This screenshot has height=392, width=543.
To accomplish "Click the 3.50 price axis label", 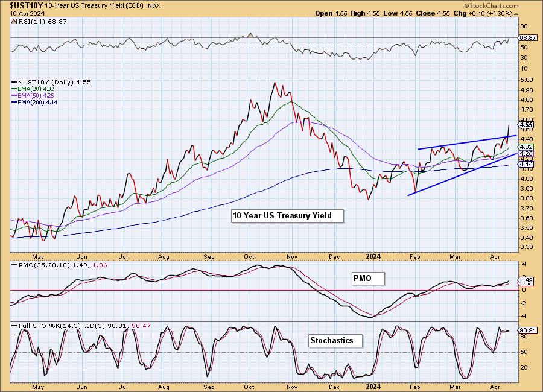I will click(527, 228).
